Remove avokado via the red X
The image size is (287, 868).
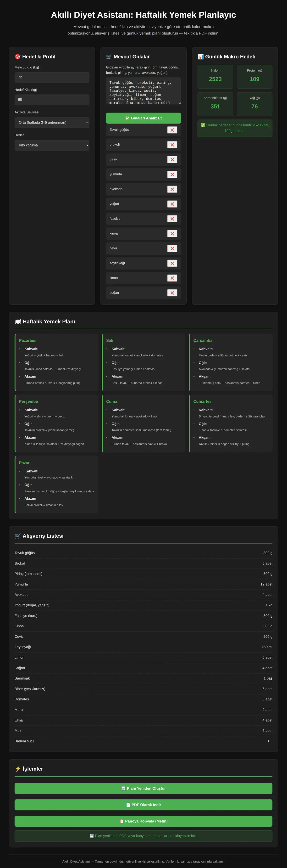(x=172, y=189)
